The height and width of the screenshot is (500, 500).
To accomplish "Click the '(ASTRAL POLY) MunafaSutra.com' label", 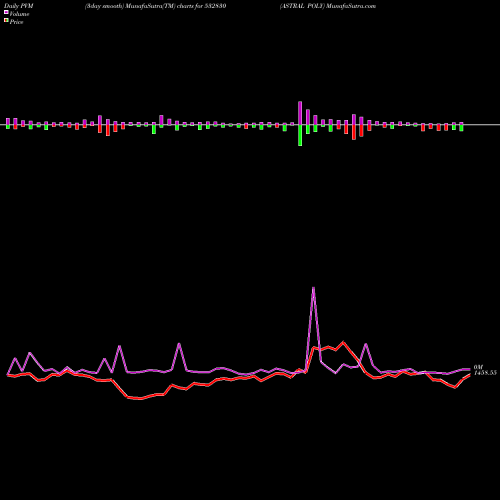I will (328, 6).
